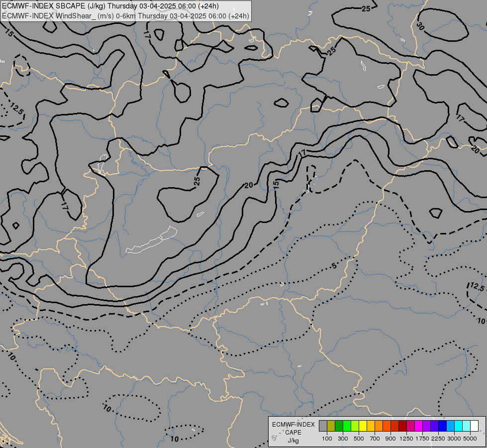Select the 1750 legend scale label
This screenshot has width=487, height=448.
[422, 439]
